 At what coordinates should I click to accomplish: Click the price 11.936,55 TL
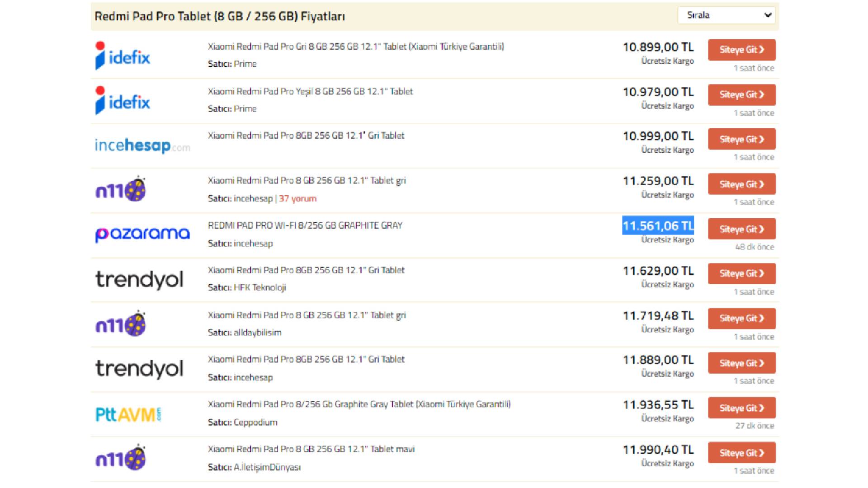coord(658,405)
